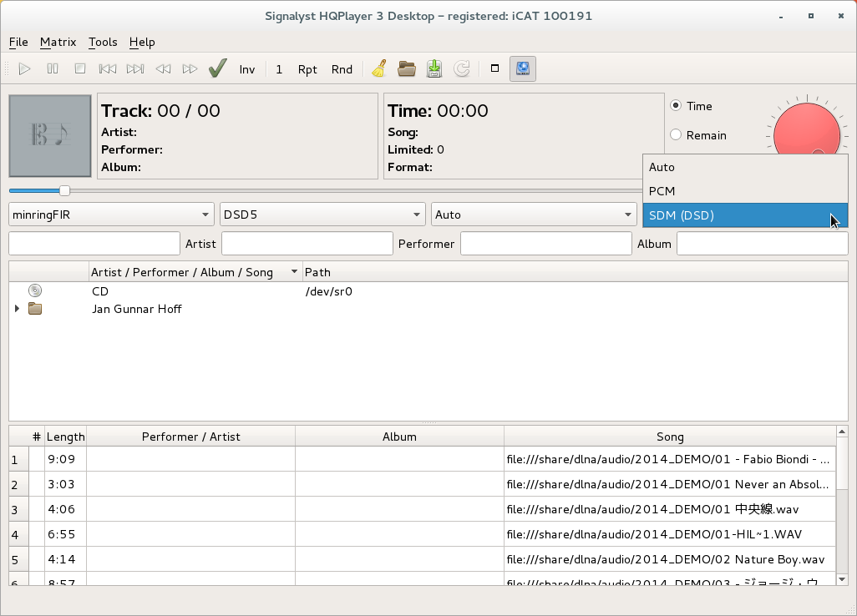Skip to the next track
The height and width of the screenshot is (616, 857).
pyautogui.click(x=135, y=68)
